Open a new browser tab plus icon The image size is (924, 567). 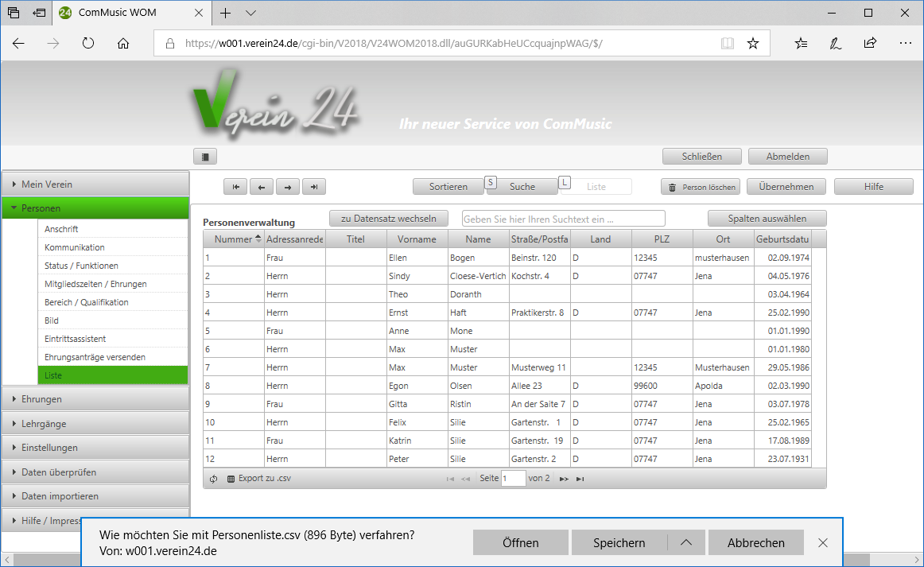pyautogui.click(x=225, y=13)
